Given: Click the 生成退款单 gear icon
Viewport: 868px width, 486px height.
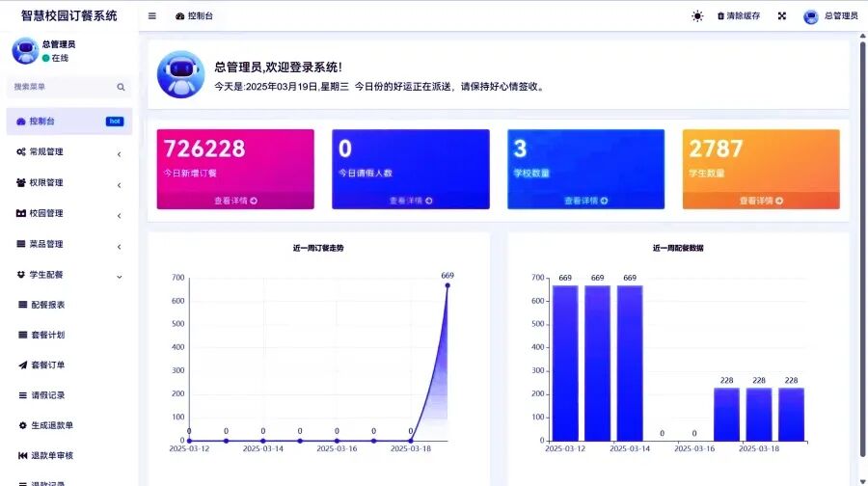Looking at the screenshot, I should pos(23,425).
